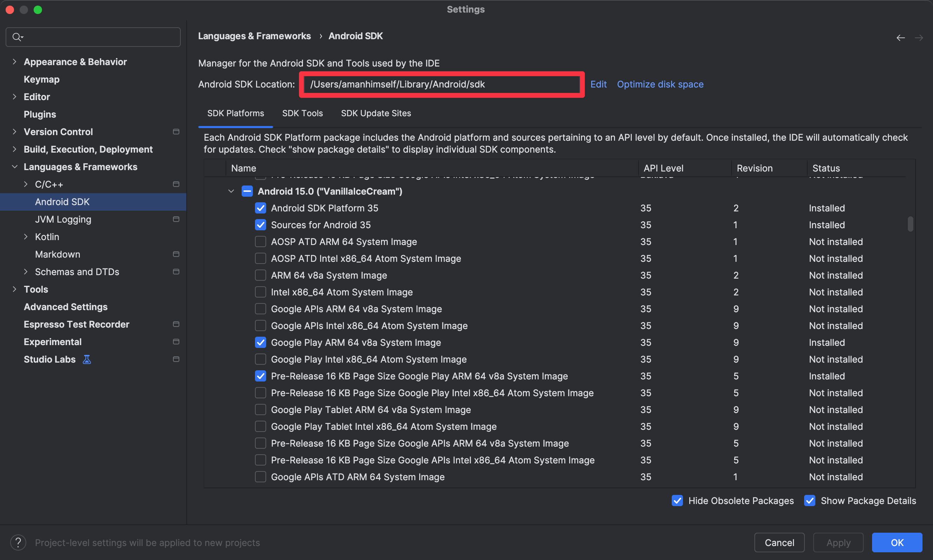Uncheck Show Package Details

[x=809, y=500]
